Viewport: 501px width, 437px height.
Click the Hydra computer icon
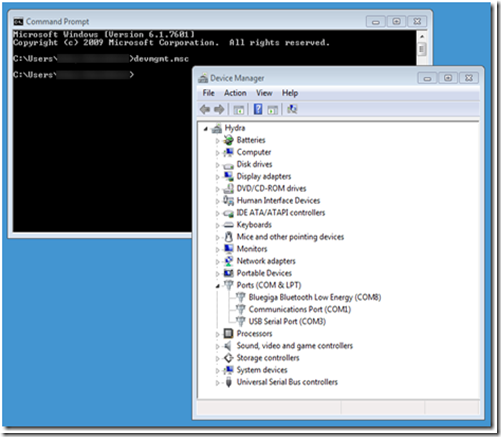click(217, 128)
